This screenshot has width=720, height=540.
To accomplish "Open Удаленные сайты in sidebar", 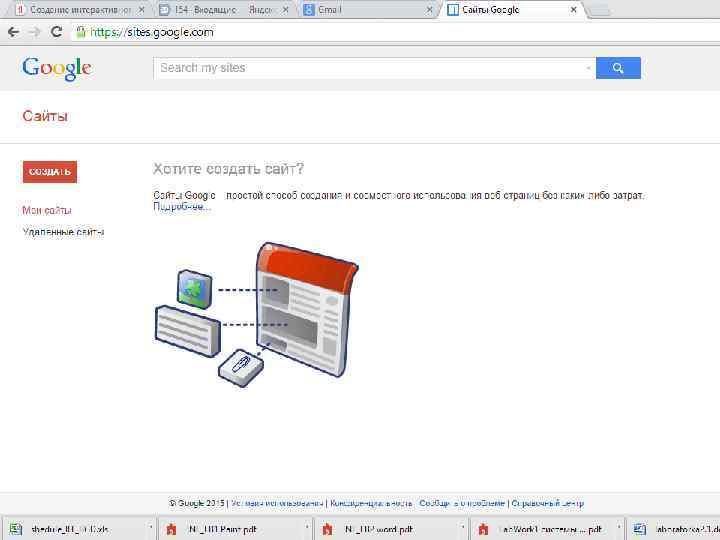I will click(63, 232).
